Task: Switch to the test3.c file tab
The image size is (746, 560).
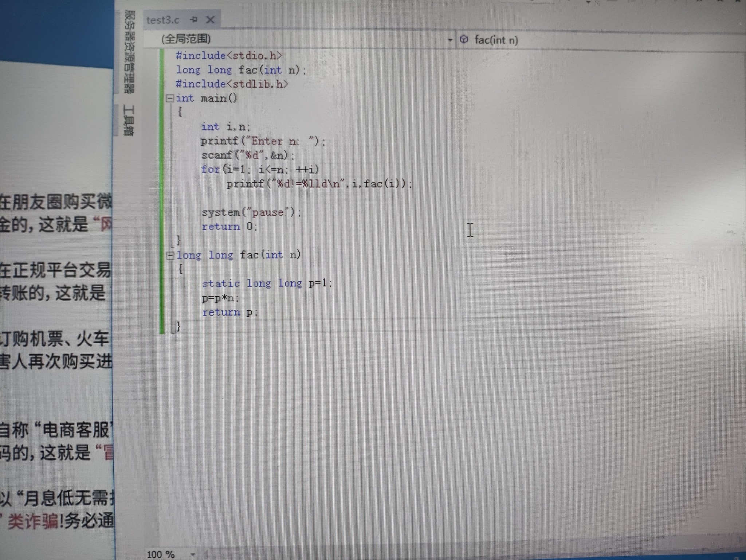Action: pyautogui.click(x=162, y=20)
